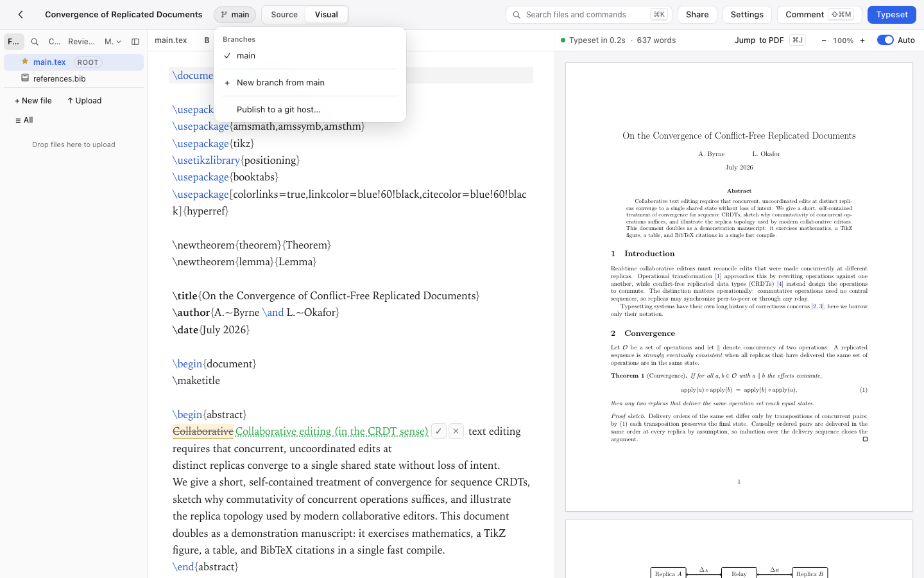The height and width of the screenshot is (578, 924).
Task: Select the main branch entry
Action: click(x=310, y=56)
